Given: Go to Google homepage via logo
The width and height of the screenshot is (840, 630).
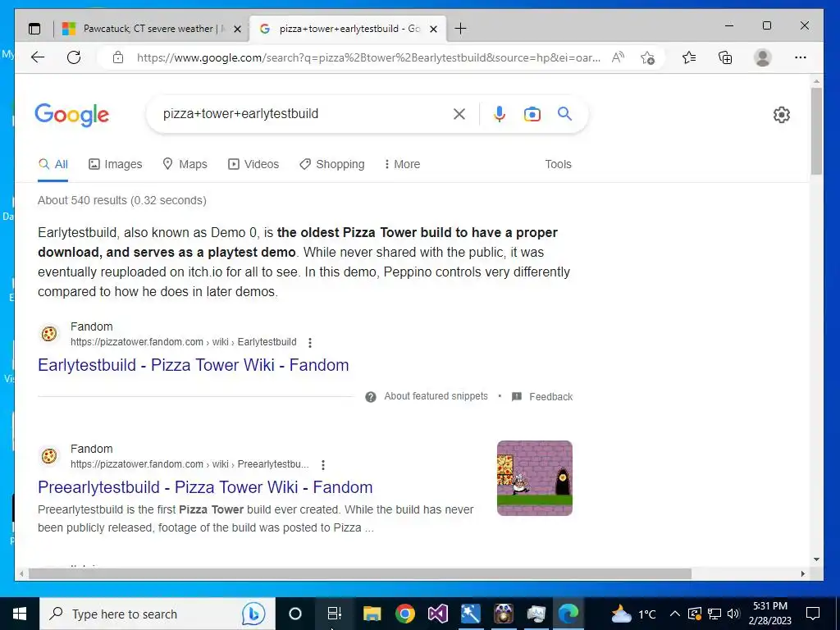Looking at the screenshot, I should 72,115.
